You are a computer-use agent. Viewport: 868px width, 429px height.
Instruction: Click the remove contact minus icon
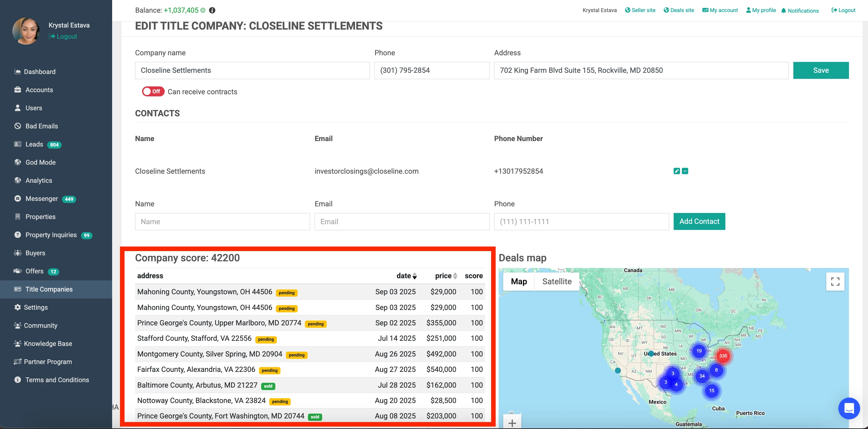[x=685, y=171]
